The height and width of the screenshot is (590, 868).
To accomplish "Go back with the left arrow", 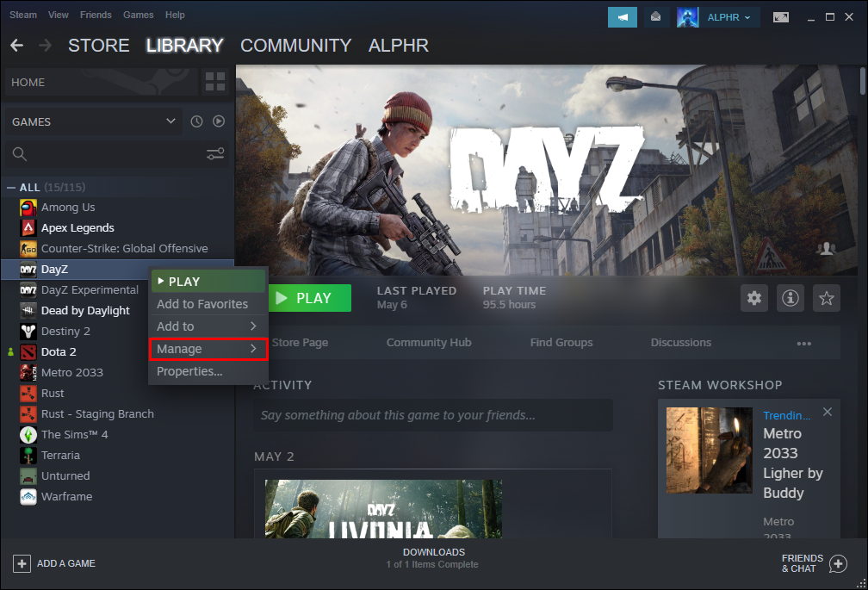I will pos(16,46).
